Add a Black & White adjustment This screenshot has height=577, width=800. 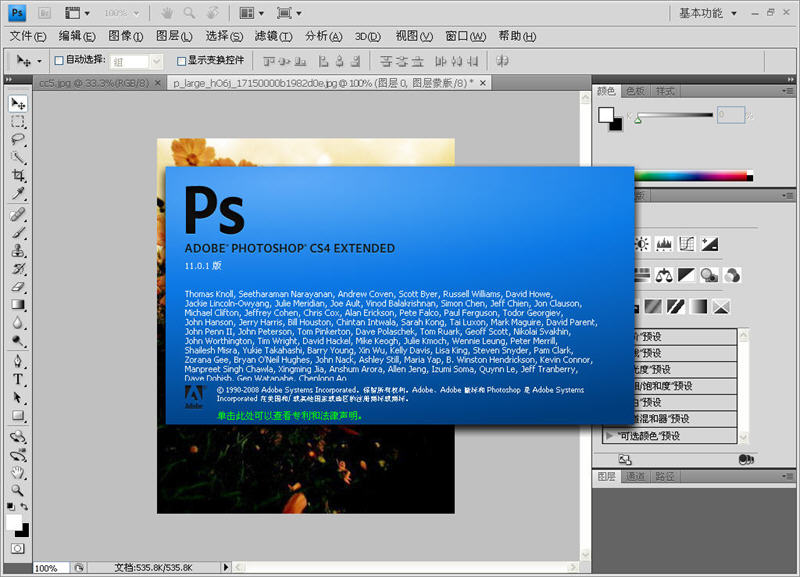tap(686, 276)
